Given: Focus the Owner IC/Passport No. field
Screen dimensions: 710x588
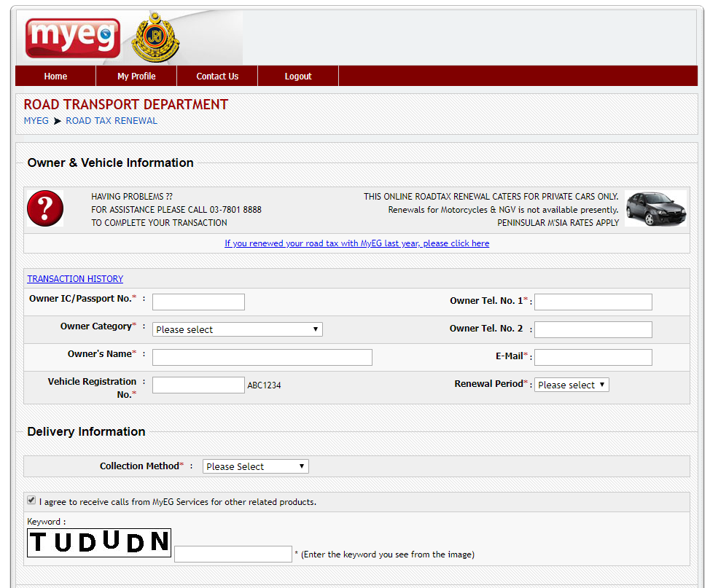Looking at the screenshot, I should click(x=198, y=302).
